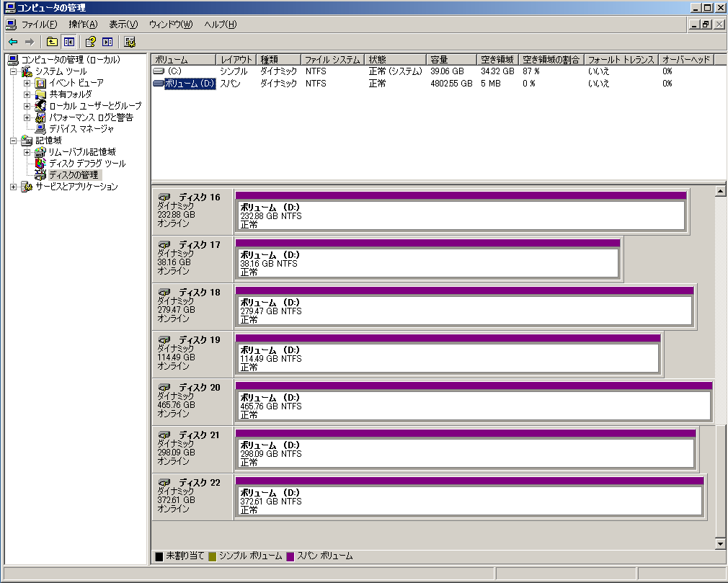This screenshot has width=728, height=583.
Task: Click the ディスク デフラグ ツール icon
Action: [x=40, y=164]
